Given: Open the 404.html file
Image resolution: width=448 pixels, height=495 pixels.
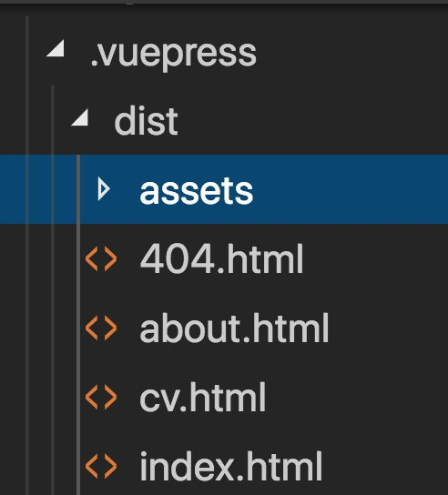Looking at the screenshot, I should click(x=221, y=258).
